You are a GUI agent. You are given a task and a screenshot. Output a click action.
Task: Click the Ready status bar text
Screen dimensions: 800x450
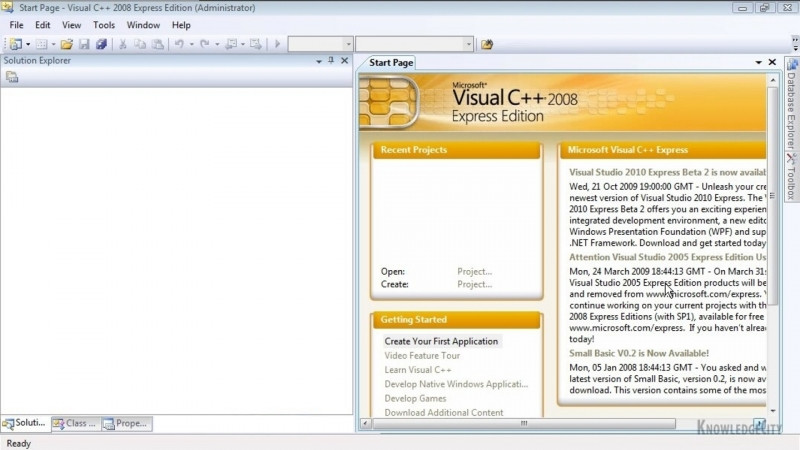18,443
